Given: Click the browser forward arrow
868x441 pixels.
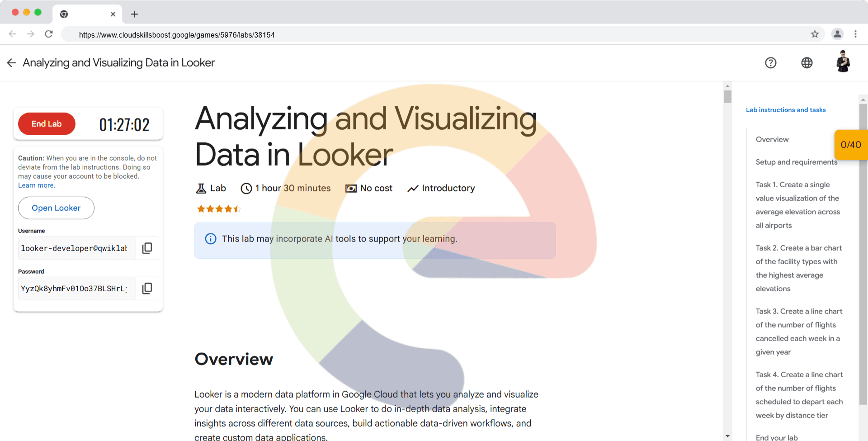Looking at the screenshot, I should pos(30,34).
